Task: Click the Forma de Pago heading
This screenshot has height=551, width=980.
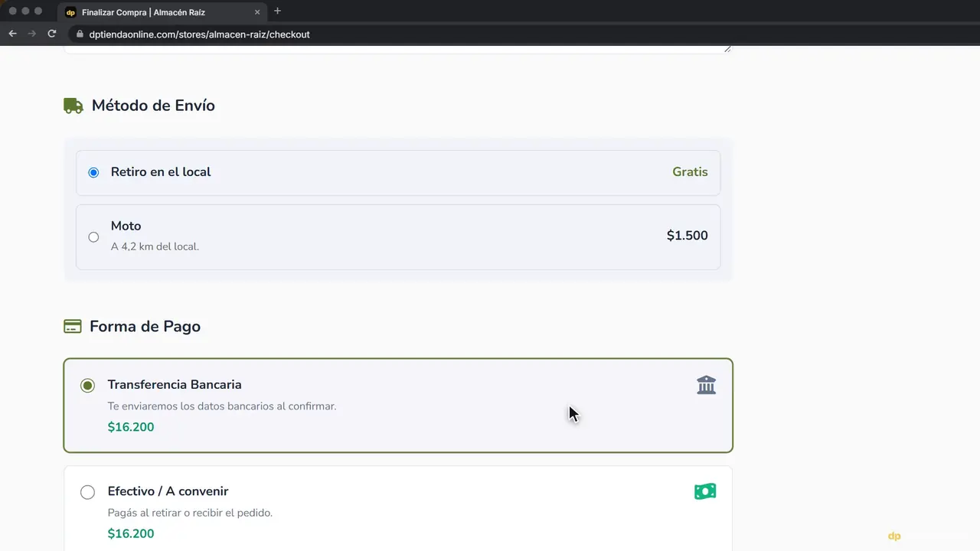Action: click(145, 327)
